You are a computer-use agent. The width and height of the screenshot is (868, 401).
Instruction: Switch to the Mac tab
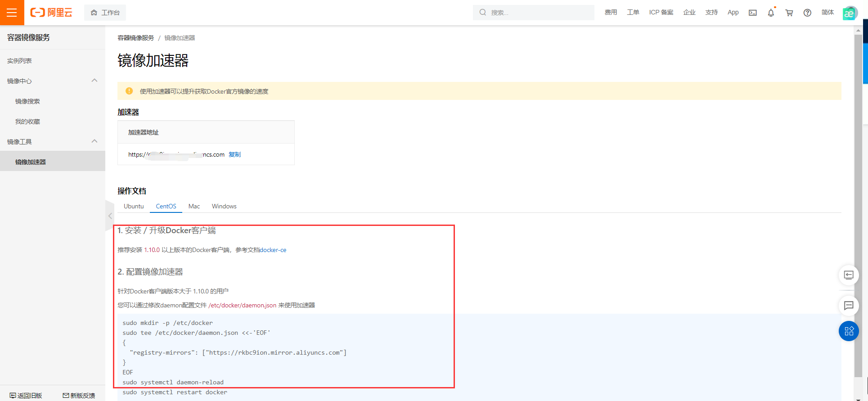coord(194,206)
